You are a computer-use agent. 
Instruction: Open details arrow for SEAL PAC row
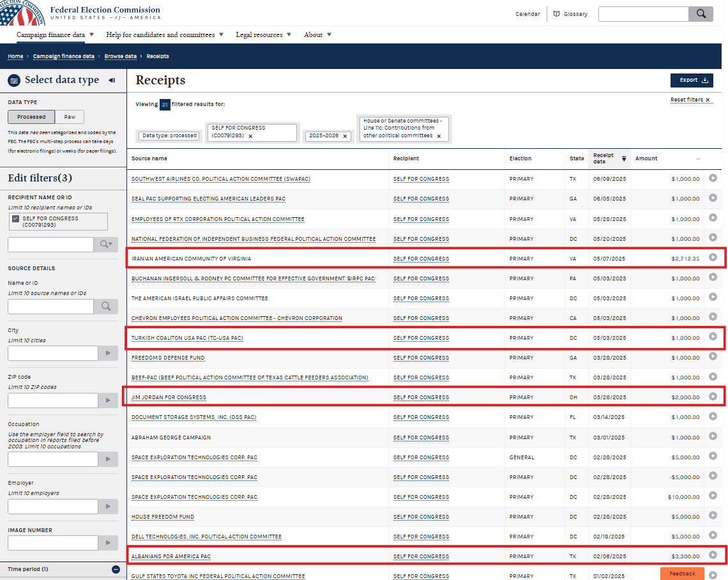(713, 198)
